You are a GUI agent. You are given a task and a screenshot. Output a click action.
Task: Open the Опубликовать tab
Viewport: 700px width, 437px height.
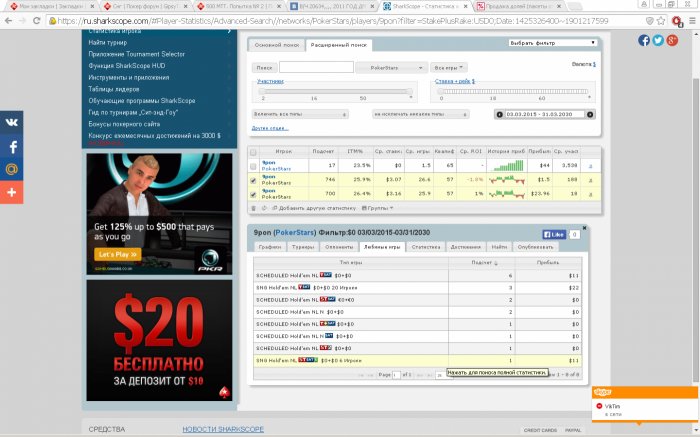coord(535,247)
